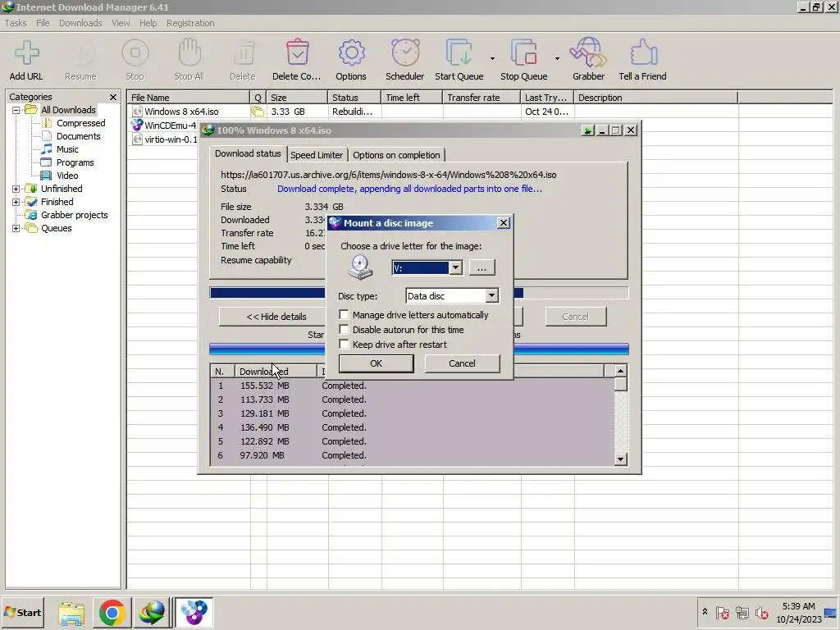Image resolution: width=840 pixels, height=630 pixels.
Task: Select the Compressed category folder
Action: [81, 123]
